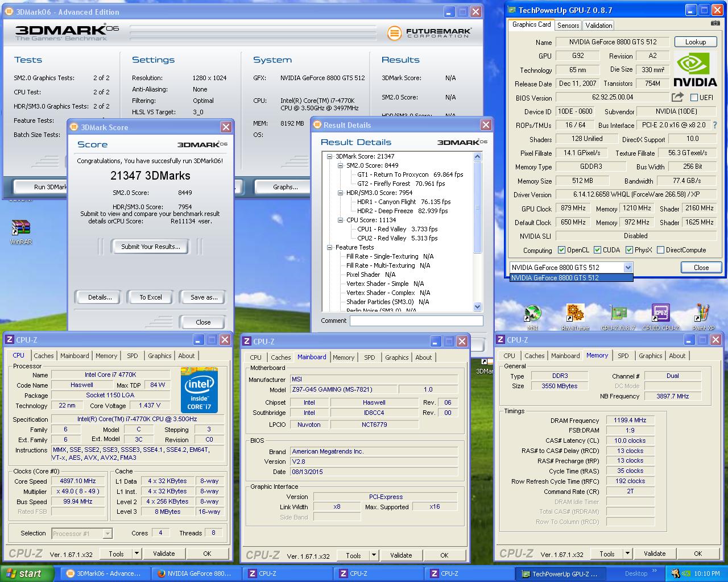Open Tools dropdown arrow in CPU-Z CPU window
Image resolution: width=728 pixels, height=582 pixels.
point(136,554)
